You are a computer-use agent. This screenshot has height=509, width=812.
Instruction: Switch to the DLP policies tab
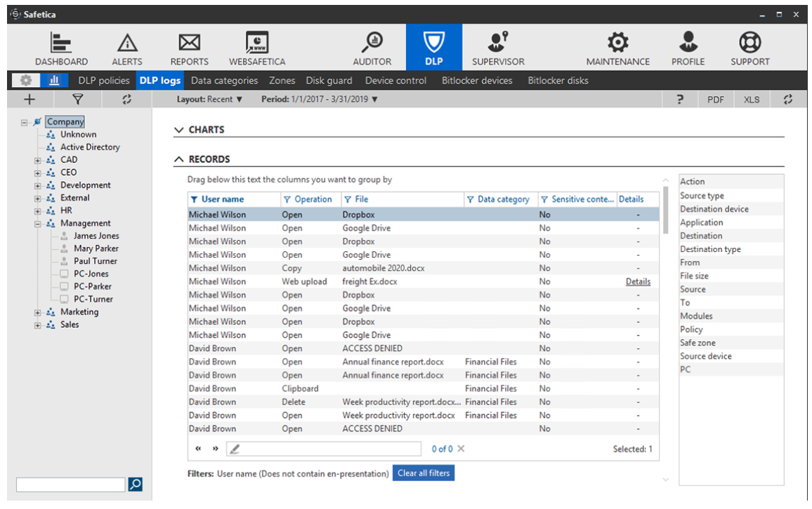(104, 81)
